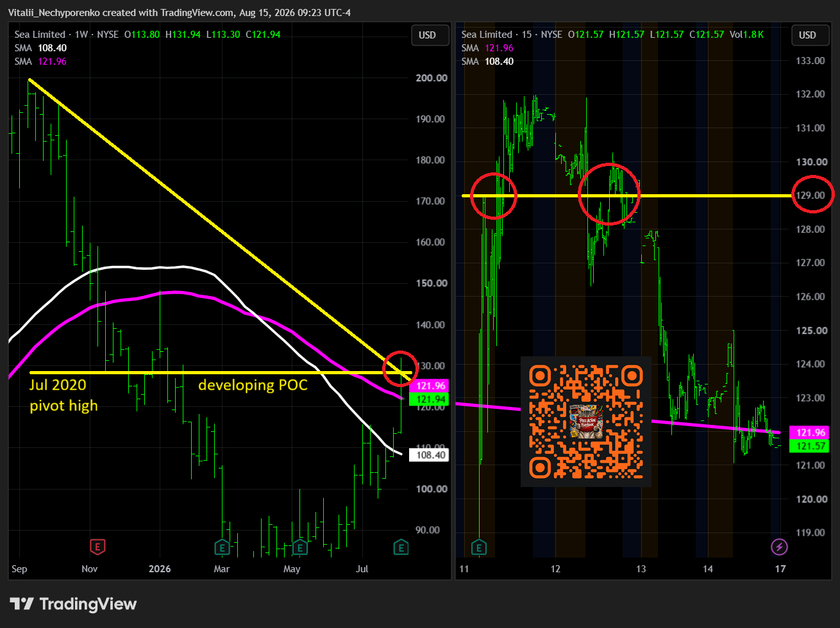Open the earnings marker on the 15-minute chart
Viewport: 840px width, 628px height.
pos(479,547)
